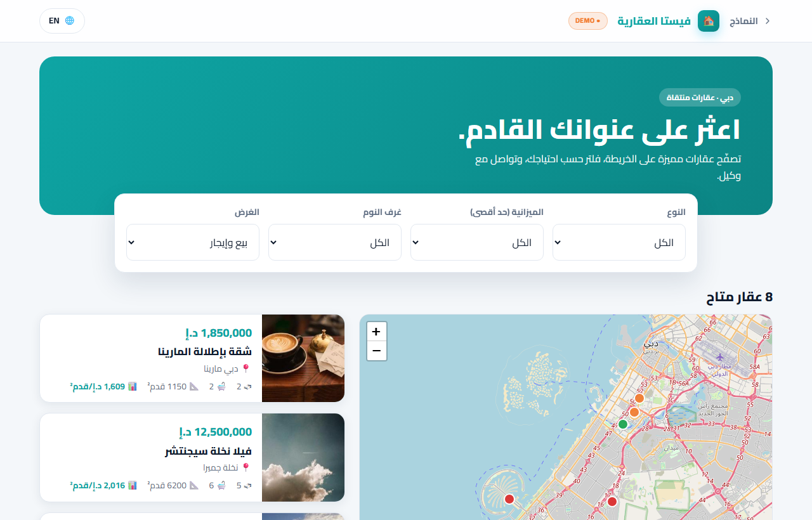This screenshot has width=812, height=520.
Task: Click the price 1,850,000 د.إ
Action: pos(218,333)
